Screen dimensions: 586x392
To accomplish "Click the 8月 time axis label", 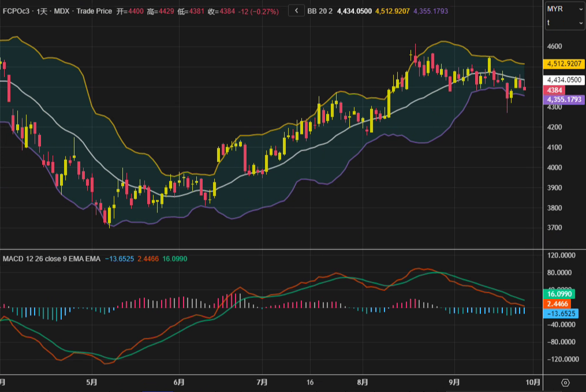I will pos(363,382).
